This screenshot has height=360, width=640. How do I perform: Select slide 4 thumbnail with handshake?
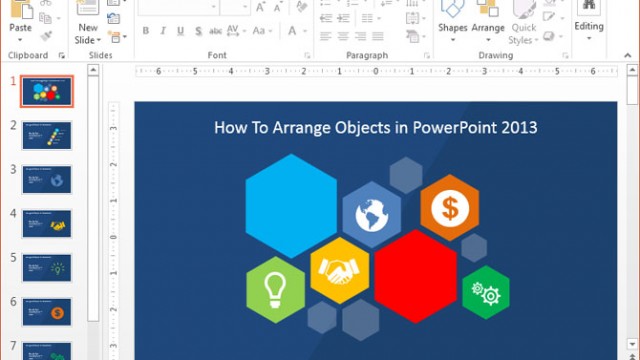click(47, 224)
